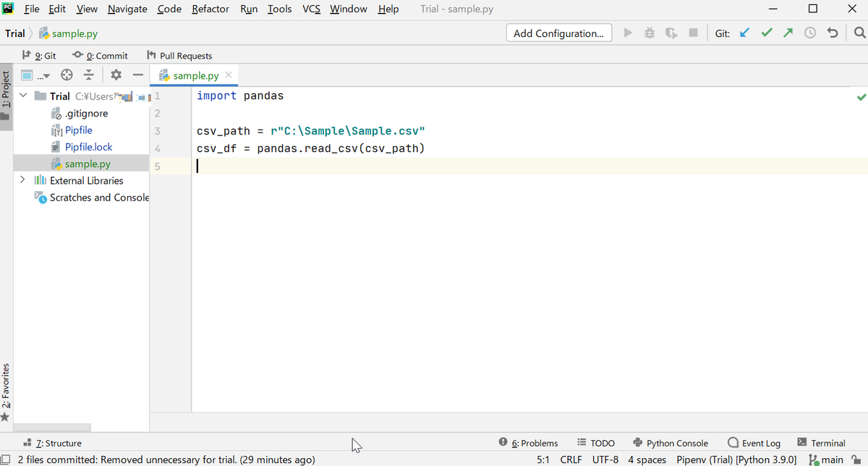The width and height of the screenshot is (868, 466).
Task: Select Scratches and Consoles node
Action: point(92,197)
